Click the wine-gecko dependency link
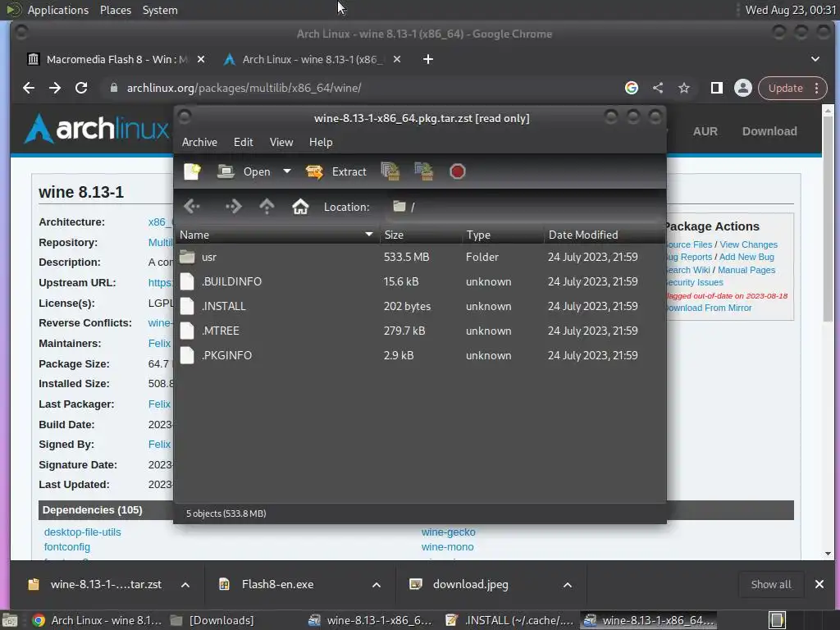 click(449, 532)
